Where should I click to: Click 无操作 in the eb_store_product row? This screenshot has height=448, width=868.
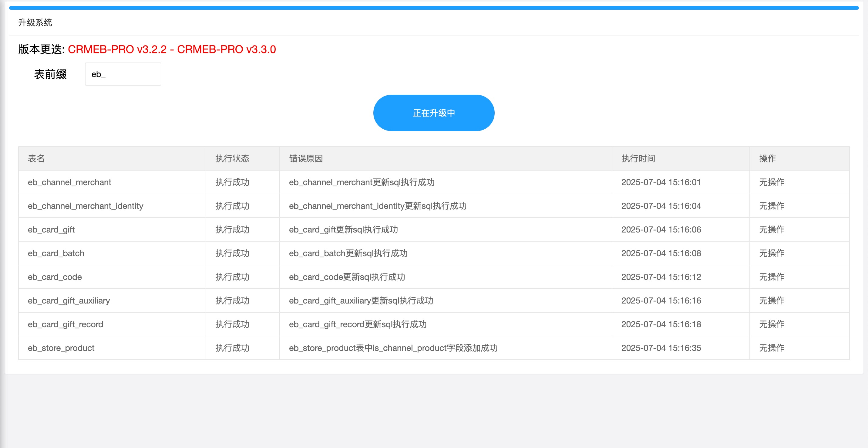772,348
